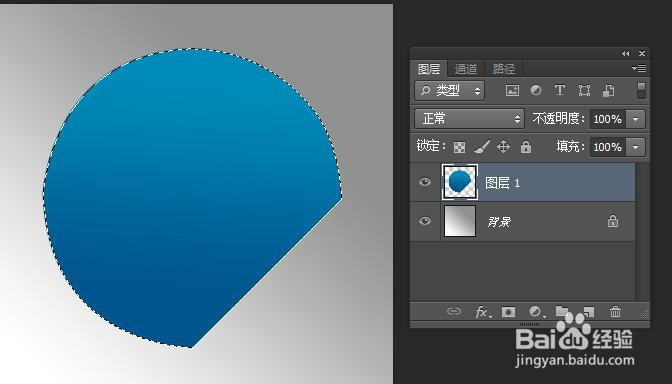Select the 图层 1 layer thumbnail
This screenshot has height=384, width=672.
(x=459, y=182)
